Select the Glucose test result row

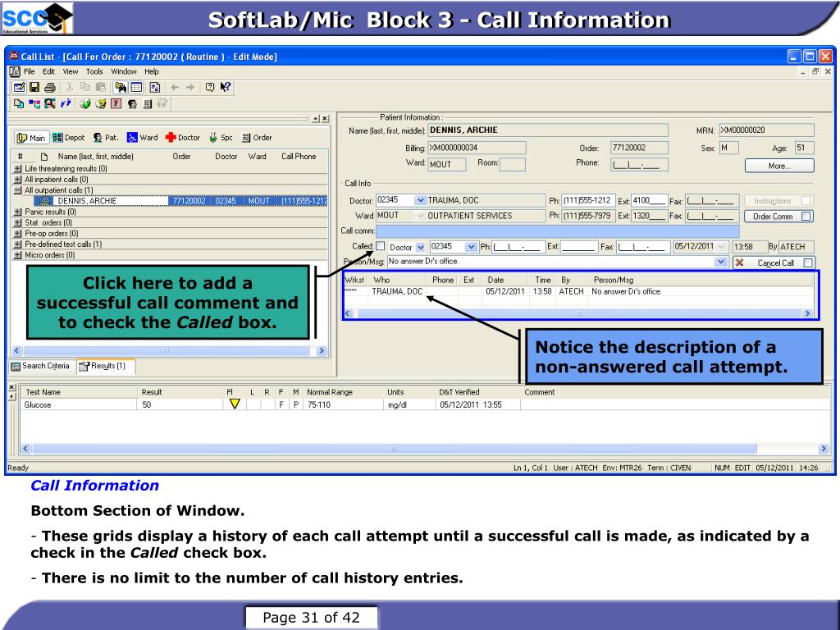424,405
